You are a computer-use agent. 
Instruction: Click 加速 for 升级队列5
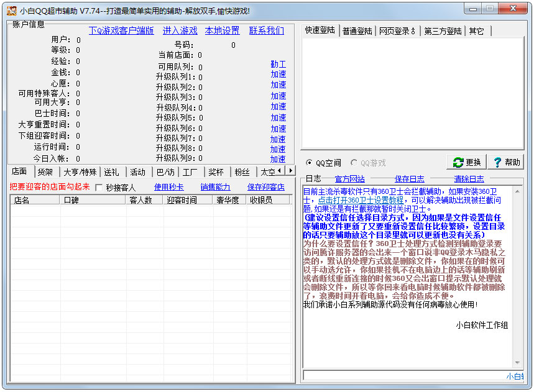pos(279,118)
